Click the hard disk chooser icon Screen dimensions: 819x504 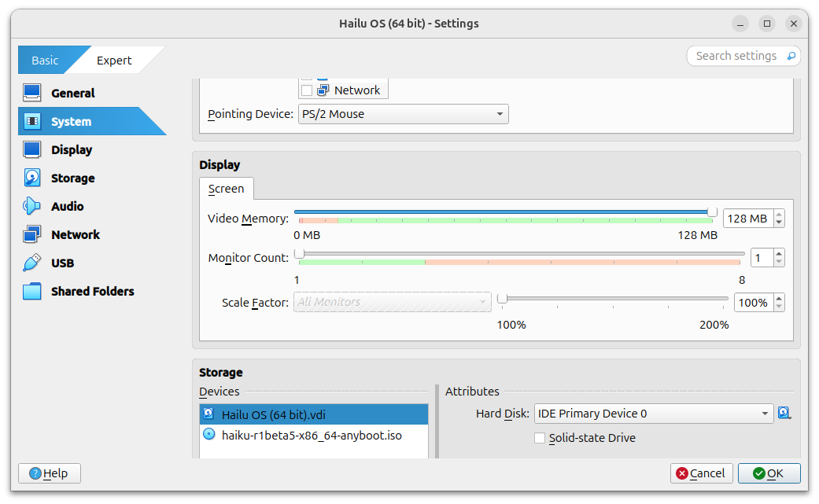pos(784,414)
